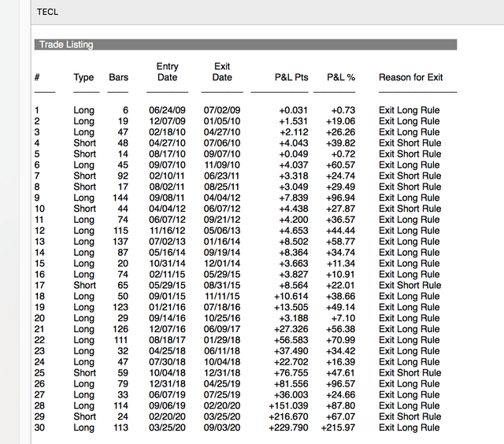This screenshot has height=444, width=504.
Task: Click the P&L Pts column header
Action: (x=291, y=77)
